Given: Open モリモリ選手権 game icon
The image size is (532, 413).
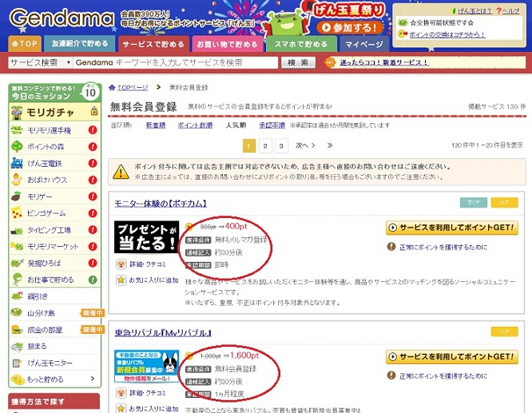Looking at the screenshot, I should 16,130.
